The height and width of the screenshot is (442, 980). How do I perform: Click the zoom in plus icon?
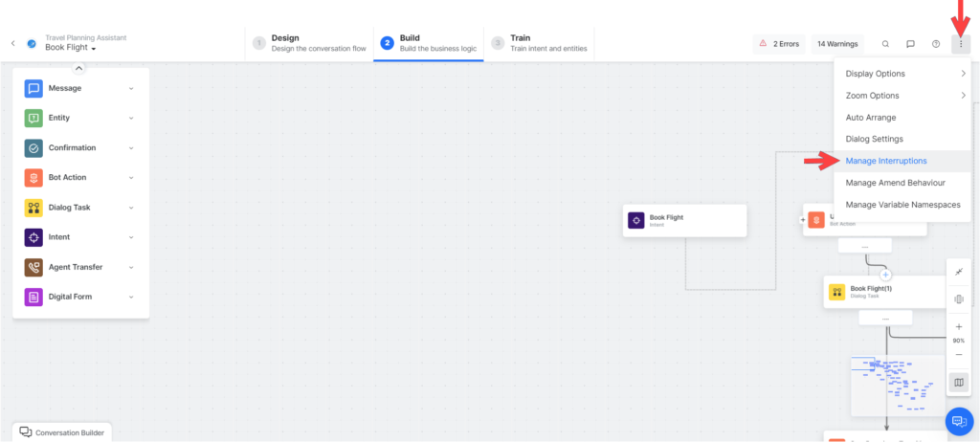pyautogui.click(x=959, y=326)
